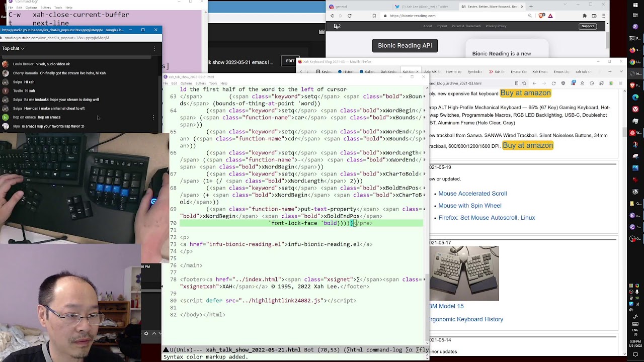Open Top chat dropdown in live chat

tap(13, 48)
